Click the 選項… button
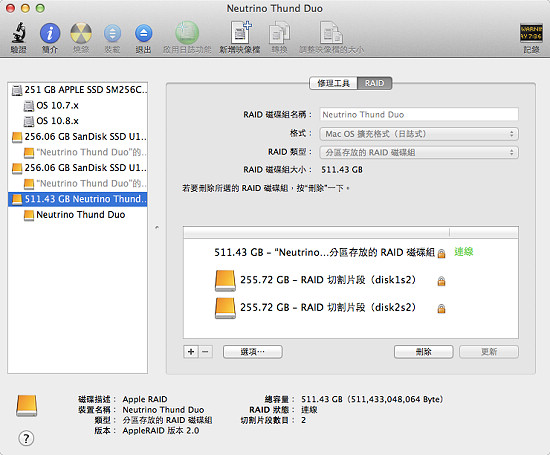This screenshot has width=550, height=455. pos(253,352)
